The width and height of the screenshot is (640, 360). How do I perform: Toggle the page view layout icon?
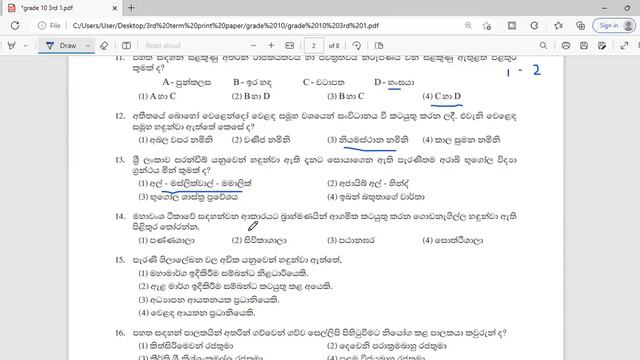click(x=127, y=46)
